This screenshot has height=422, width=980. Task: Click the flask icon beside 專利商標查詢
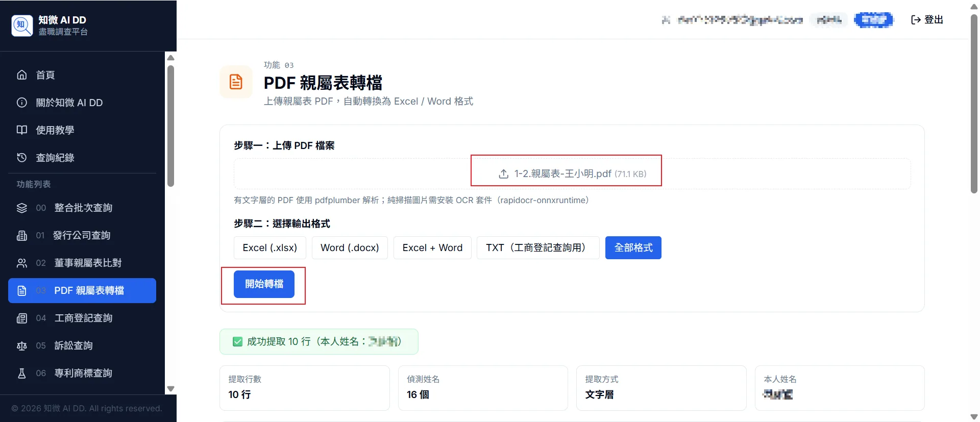point(22,373)
